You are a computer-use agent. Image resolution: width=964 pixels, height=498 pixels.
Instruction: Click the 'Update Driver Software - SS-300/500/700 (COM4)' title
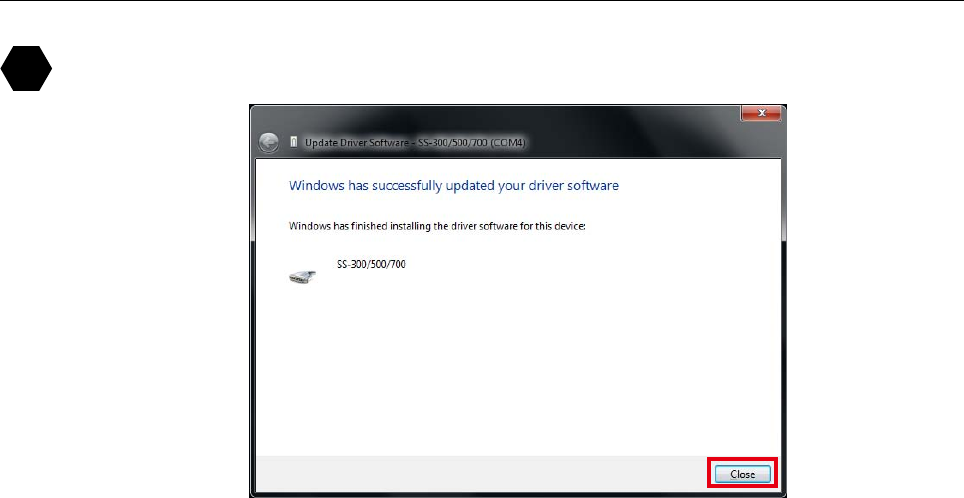pos(416,143)
